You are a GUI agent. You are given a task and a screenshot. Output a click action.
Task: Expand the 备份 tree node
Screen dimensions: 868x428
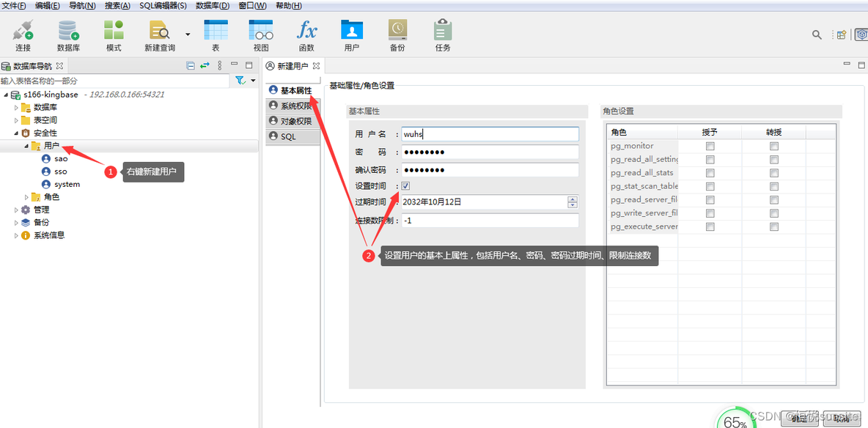pyautogui.click(x=16, y=223)
